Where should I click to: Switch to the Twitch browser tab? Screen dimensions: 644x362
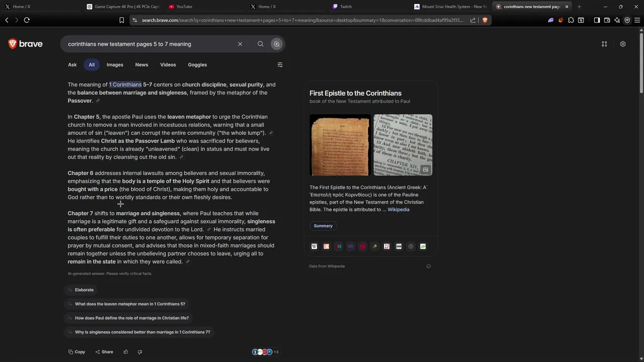click(367, 7)
